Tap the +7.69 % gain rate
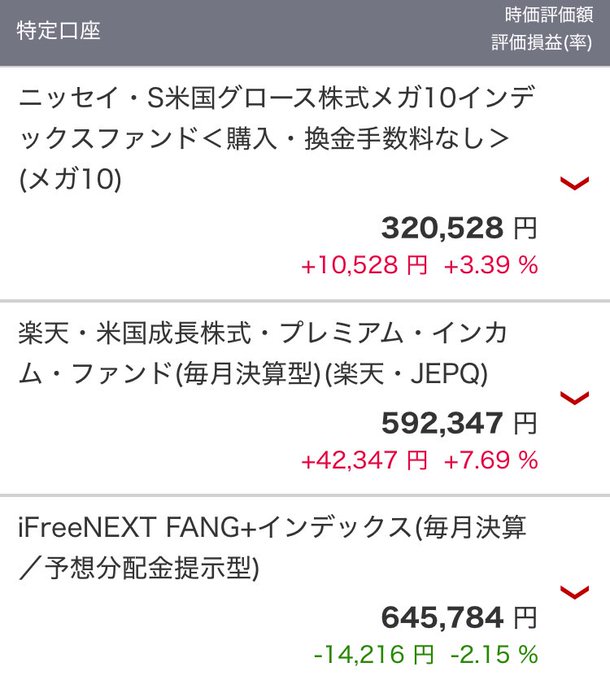Viewport: 610px width, 680px height. click(x=491, y=460)
